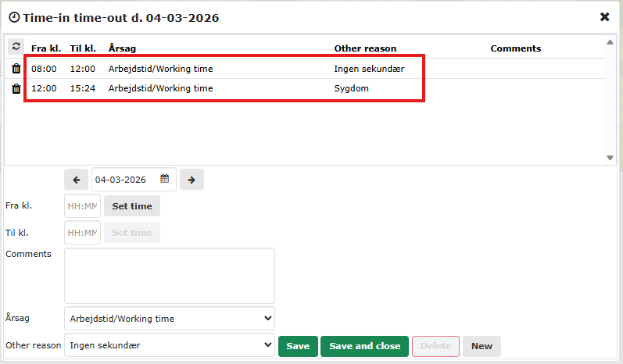Image resolution: width=623 pixels, height=364 pixels.
Task: Open the Årsag dropdown
Action: click(x=170, y=319)
